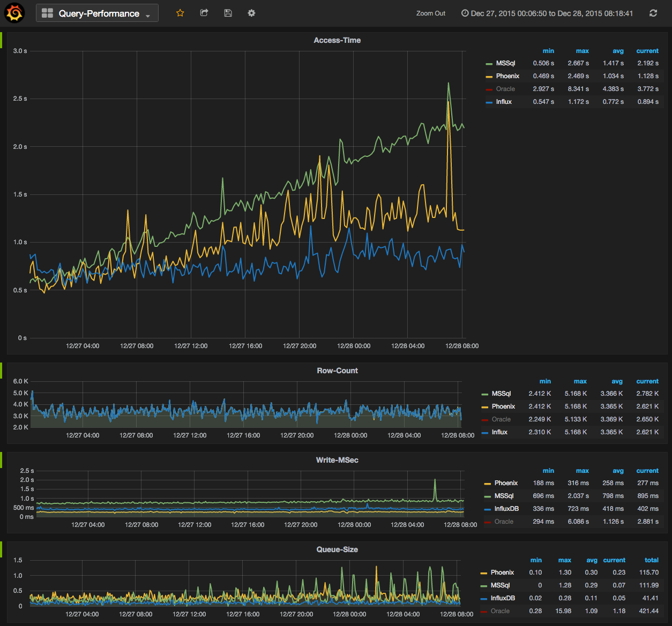
Task: Save dashboard with the floppy icon
Action: (228, 13)
